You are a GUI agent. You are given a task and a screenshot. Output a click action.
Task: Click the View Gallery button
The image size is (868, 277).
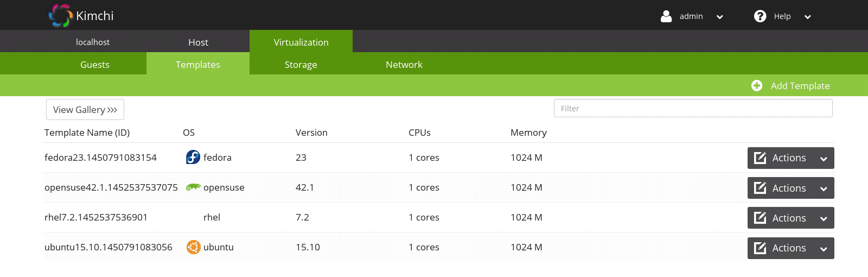tap(85, 109)
